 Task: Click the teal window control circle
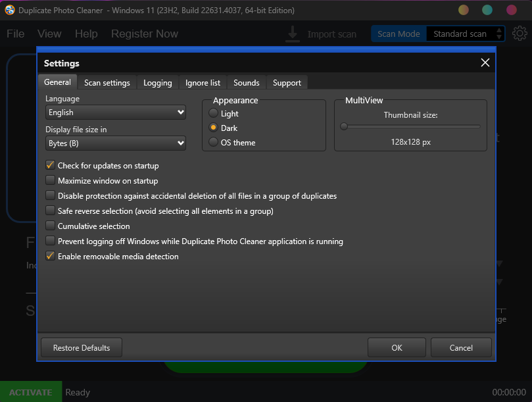(x=487, y=10)
